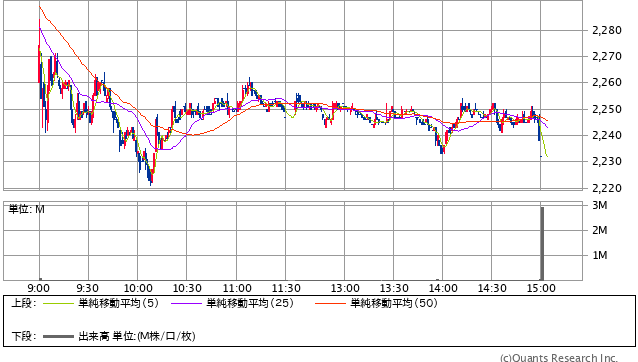Click the 2,230 price axis label

pos(607,161)
